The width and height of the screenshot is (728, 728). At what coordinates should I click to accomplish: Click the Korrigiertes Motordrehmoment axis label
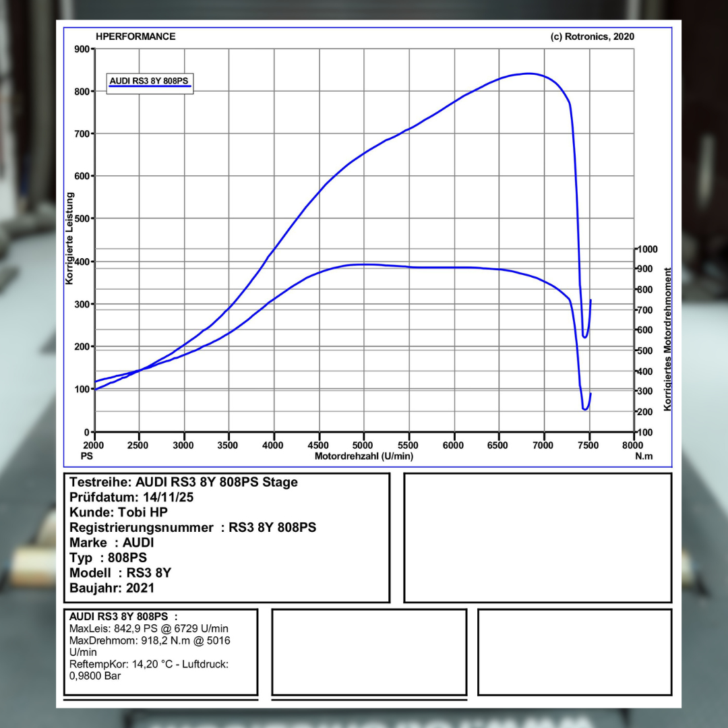pos(667,340)
